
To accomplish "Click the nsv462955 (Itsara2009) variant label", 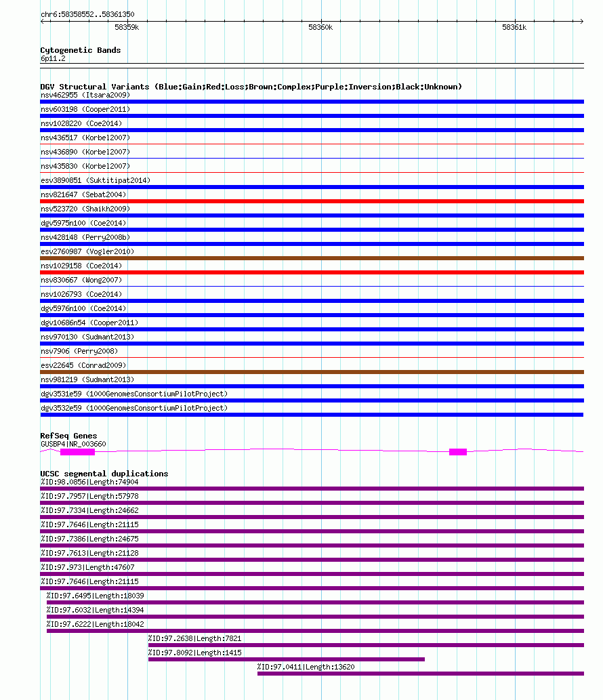I will click(x=85, y=95).
